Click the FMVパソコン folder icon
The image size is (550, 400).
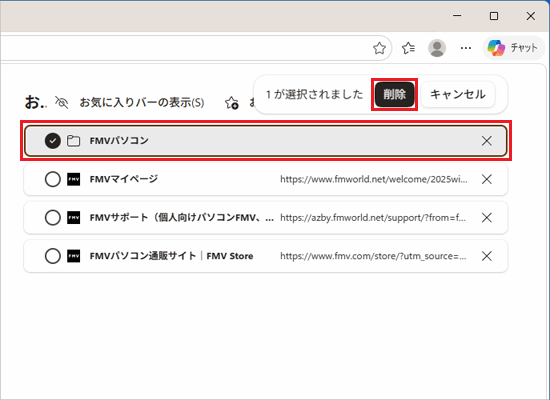tap(73, 141)
